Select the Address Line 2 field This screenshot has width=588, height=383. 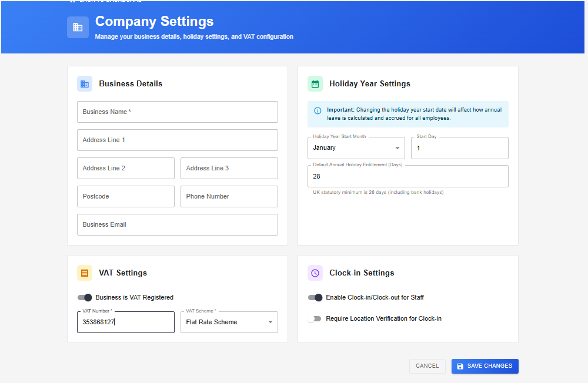click(126, 168)
